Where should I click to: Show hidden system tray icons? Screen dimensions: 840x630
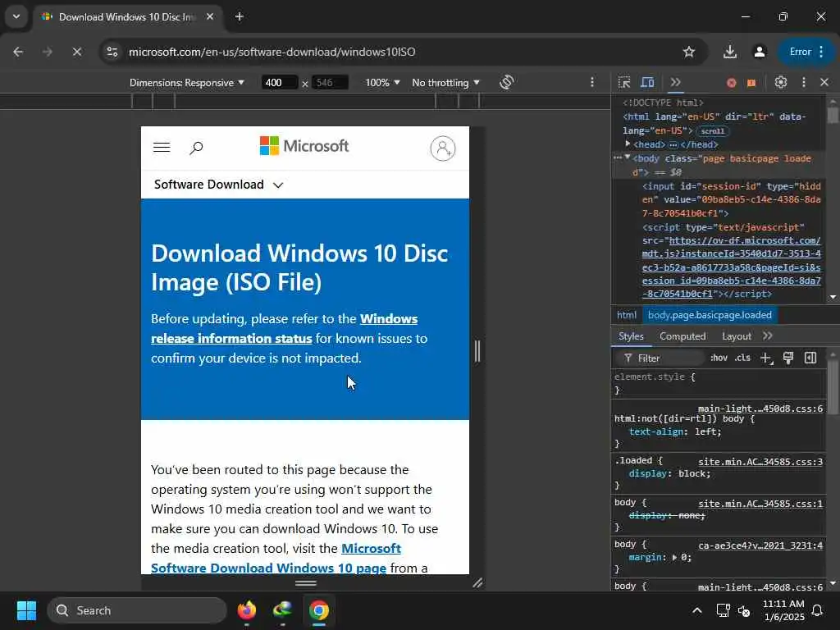[x=697, y=610]
